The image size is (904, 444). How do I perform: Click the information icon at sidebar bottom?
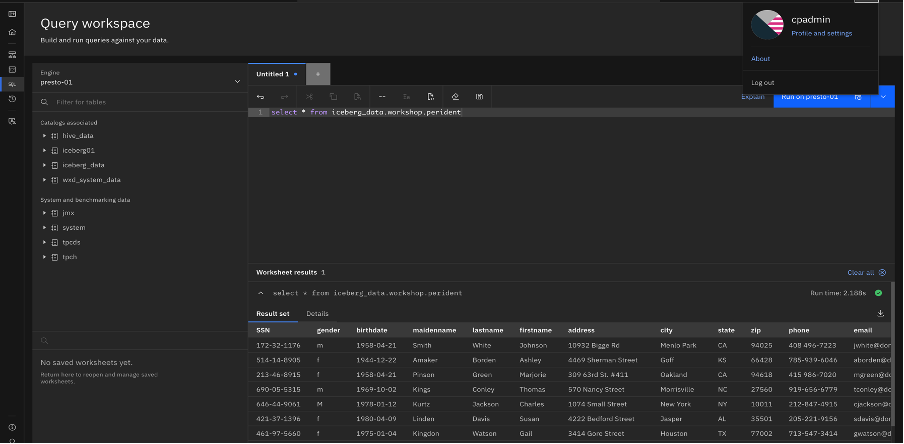point(12,427)
